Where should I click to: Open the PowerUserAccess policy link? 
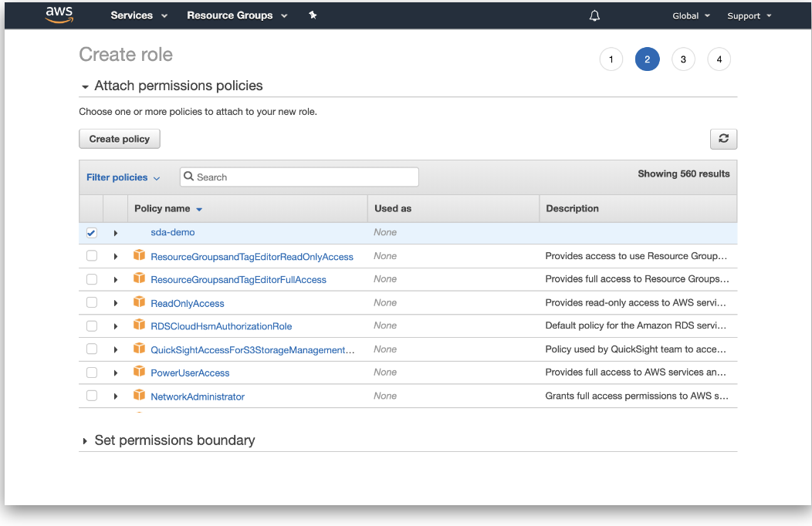[x=190, y=373]
